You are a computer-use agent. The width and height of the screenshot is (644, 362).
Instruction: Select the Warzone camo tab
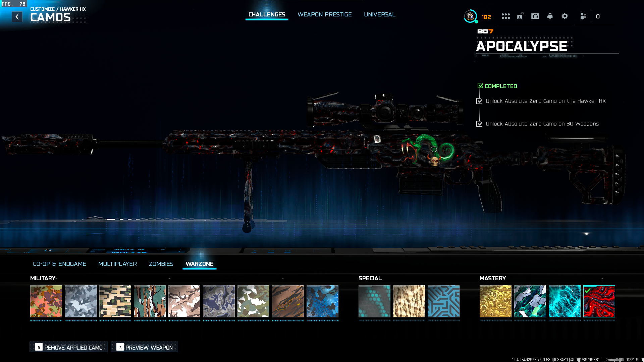coord(200,264)
